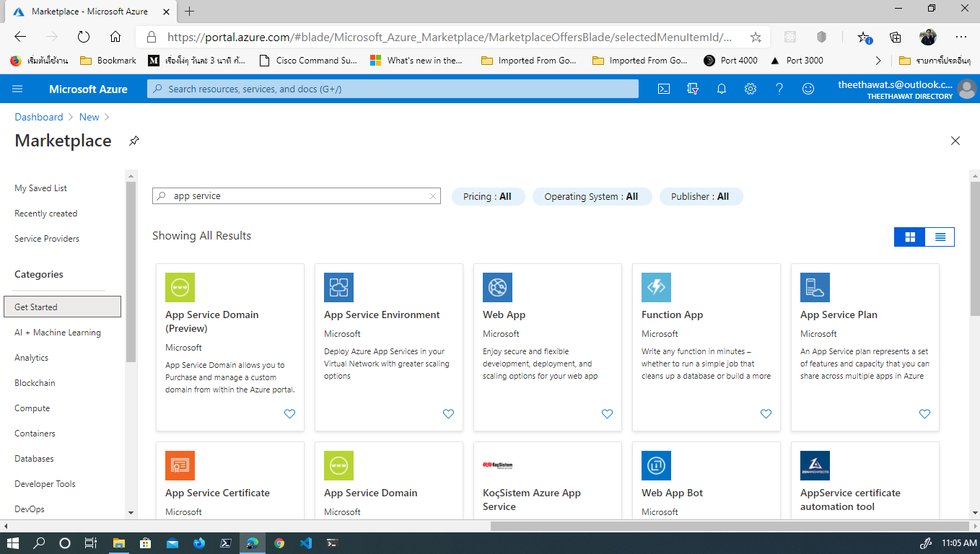
Task: Expand the hidden bookmarks chevron
Action: (x=878, y=61)
